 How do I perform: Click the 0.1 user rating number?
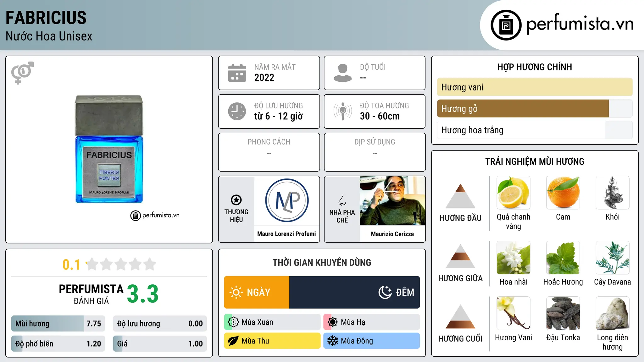coord(71,265)
